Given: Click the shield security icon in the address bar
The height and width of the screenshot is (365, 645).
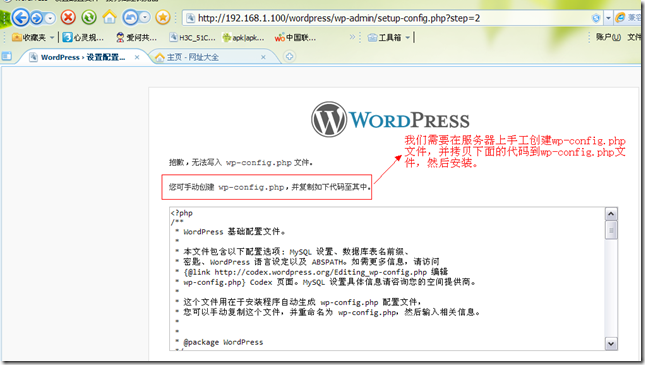Looking at the screenshot, I should click(595, 18).
